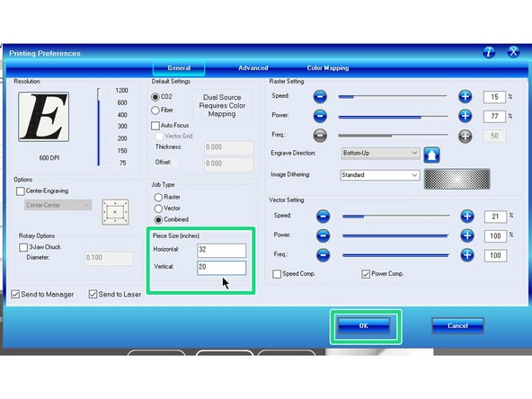This screenshot has width=532, height=399.
Task: Click the greyed Raster Freq plus button
Action: [x=465, y=136]
